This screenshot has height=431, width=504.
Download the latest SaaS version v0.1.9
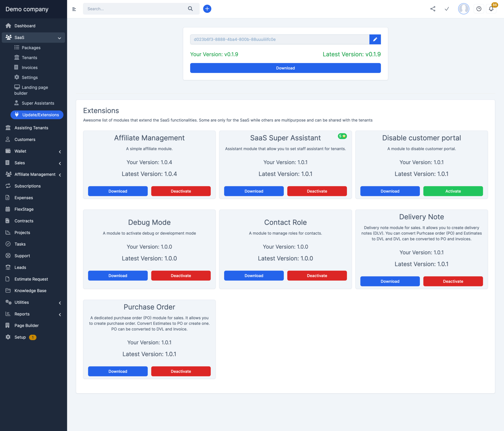tap(285, 68)
